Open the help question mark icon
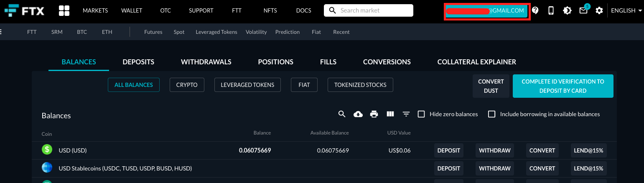The image size is (644, 183). 535,10
